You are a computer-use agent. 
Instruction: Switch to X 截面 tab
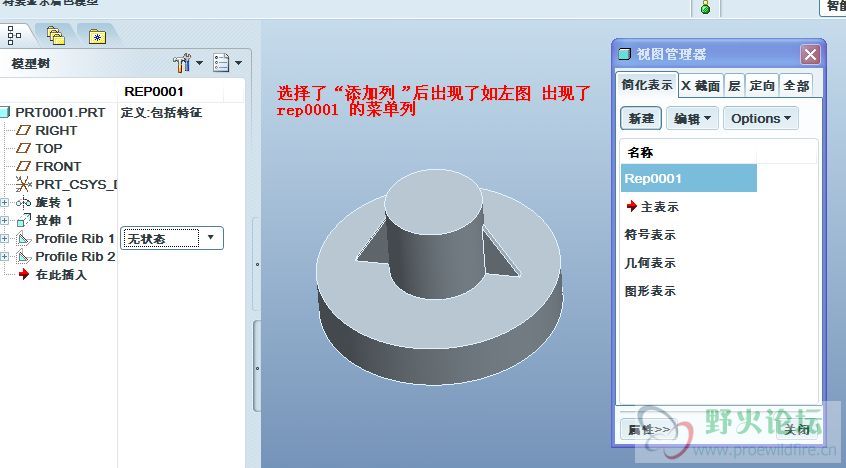(x=700, y=86)
